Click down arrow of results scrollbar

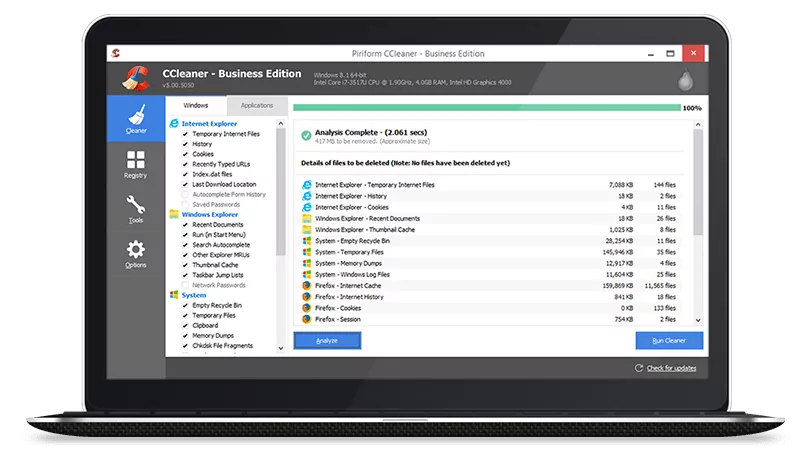click(x=698, y=320)
